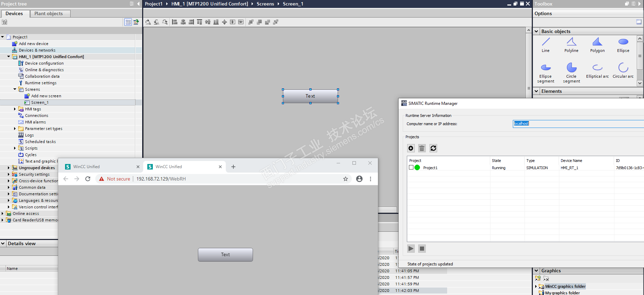Collapse the Elements toolbox section
Viewport: 644px width, 295px height.
point(536,91)
